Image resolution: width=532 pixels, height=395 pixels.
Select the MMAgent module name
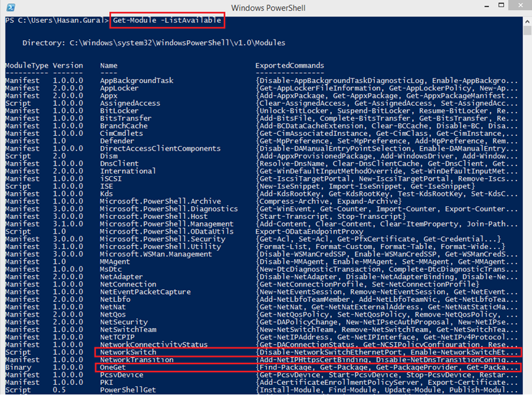tap(115, 262)
